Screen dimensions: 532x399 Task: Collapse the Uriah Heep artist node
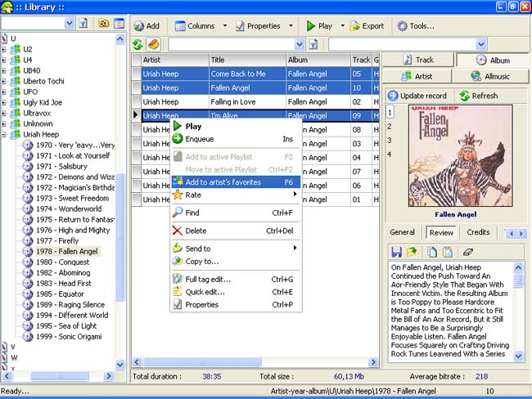pos(4,134)
